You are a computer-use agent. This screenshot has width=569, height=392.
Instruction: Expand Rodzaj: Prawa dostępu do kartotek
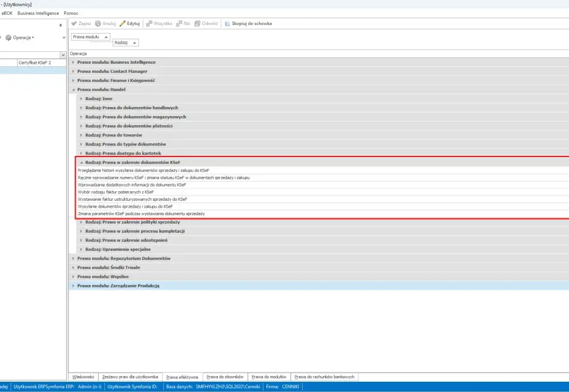[x=81, y=153]
